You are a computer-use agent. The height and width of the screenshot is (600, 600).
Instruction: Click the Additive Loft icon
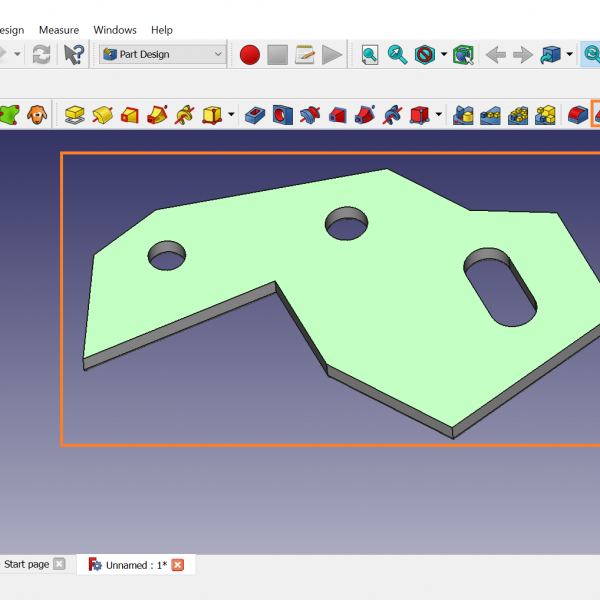tap(129, 115)
